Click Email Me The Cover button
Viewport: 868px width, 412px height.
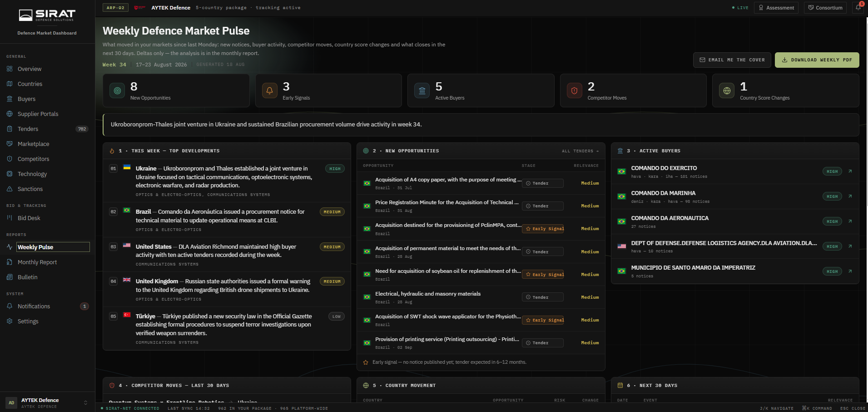click(732, 60)
